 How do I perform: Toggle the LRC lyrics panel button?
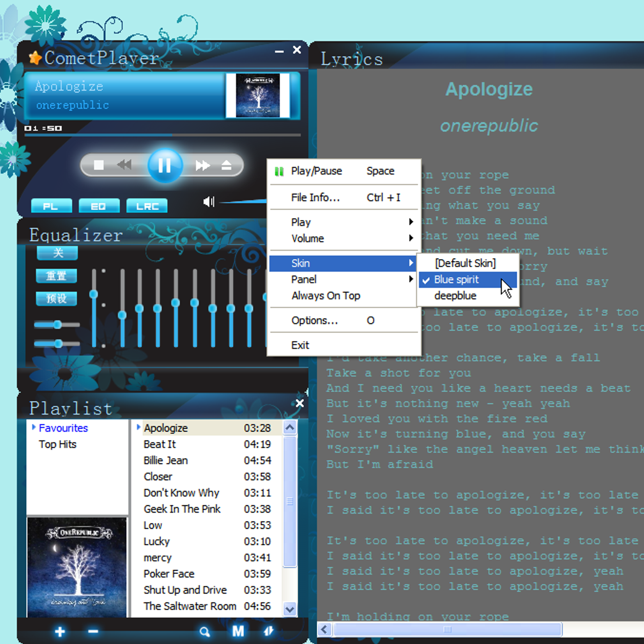pyautogui.click(x=147, y=206)
